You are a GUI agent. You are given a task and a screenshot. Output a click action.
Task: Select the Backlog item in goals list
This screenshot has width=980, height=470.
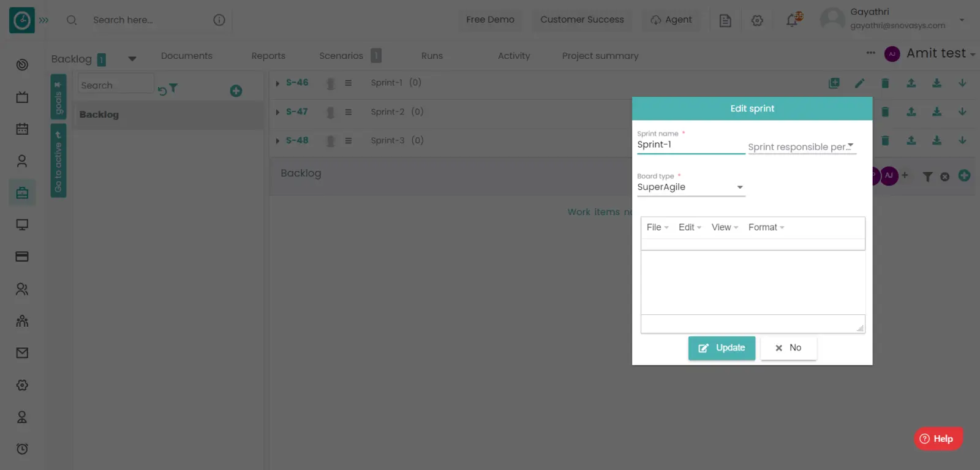click(x=168, y=115)
